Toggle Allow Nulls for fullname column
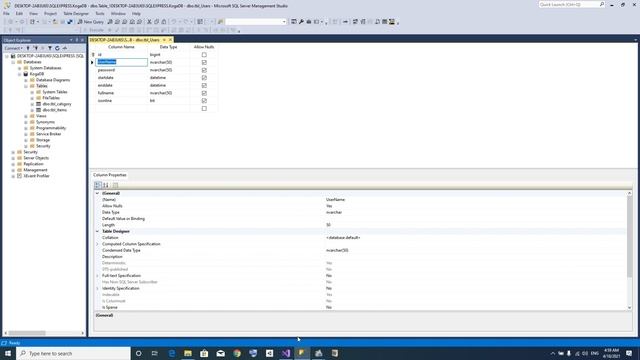 204,93
